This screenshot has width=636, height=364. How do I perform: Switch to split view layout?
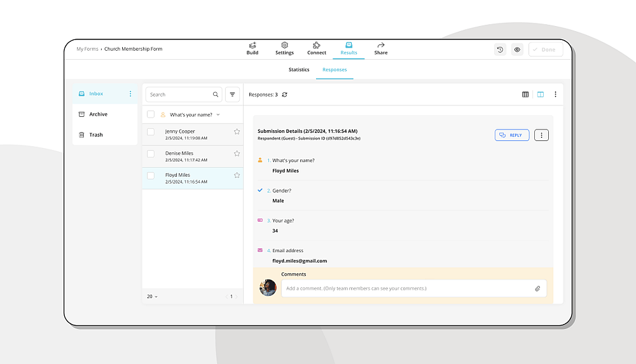click(x=540, y=95)
